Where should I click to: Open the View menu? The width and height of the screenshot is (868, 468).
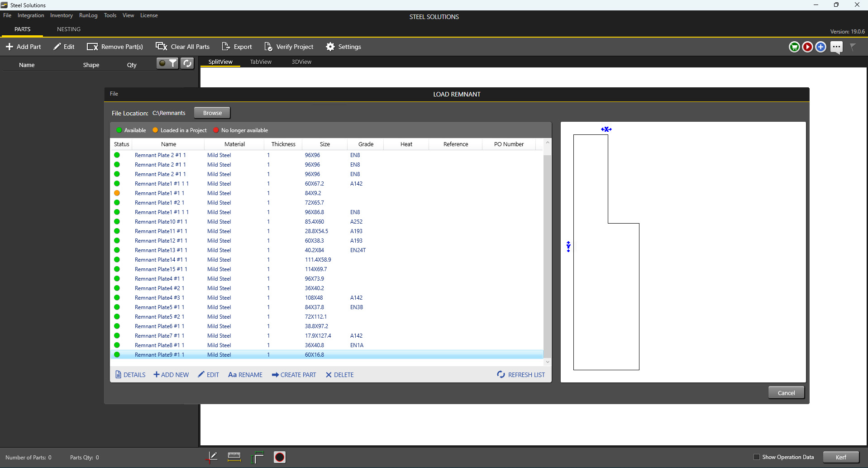(x=128, y=15)
